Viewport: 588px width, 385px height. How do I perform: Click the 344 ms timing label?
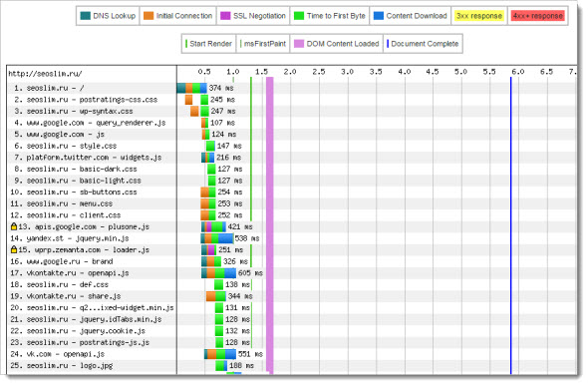pos(240,296)
